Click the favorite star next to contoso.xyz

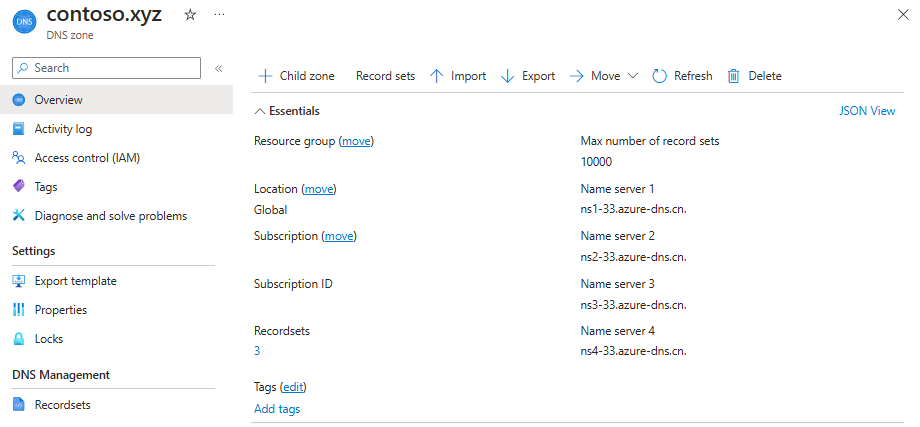click(x=191, y=15)
